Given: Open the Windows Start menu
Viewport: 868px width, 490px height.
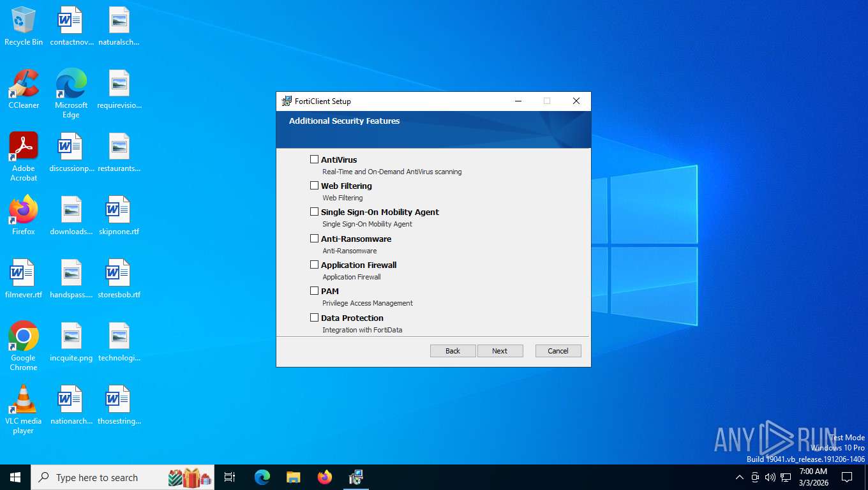Looking at the screenshot, I should [15, 477].
